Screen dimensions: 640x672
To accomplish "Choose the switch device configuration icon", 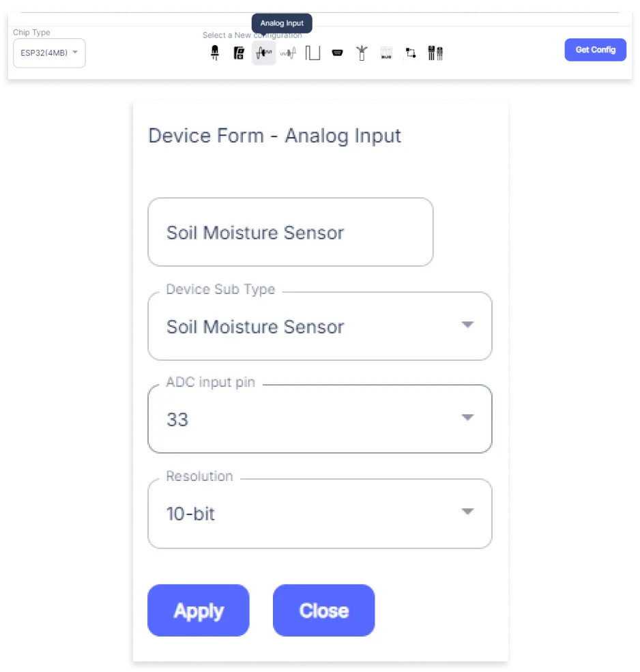I will tap(239, 53).
